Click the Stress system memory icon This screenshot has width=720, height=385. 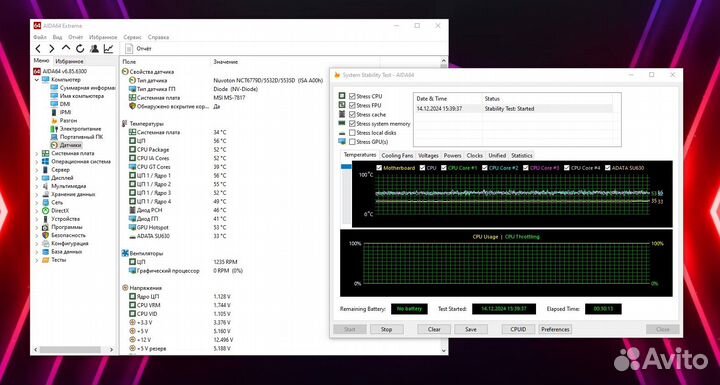pyautogui.click(x=342, y=124)
